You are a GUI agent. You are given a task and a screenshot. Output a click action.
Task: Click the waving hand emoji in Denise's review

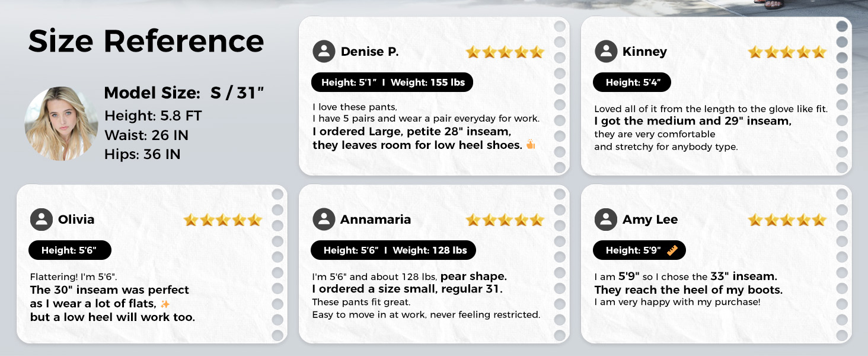coord(530,145)
